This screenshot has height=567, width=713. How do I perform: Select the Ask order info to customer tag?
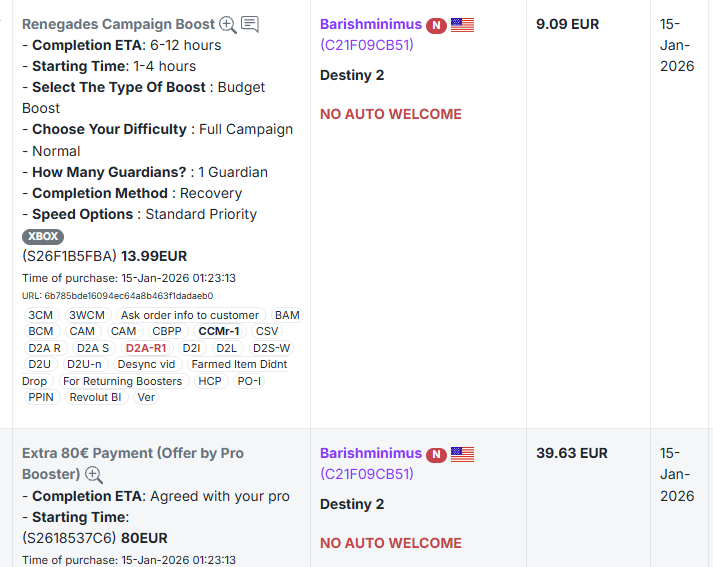pyautogui.click(x=190, y=315)
